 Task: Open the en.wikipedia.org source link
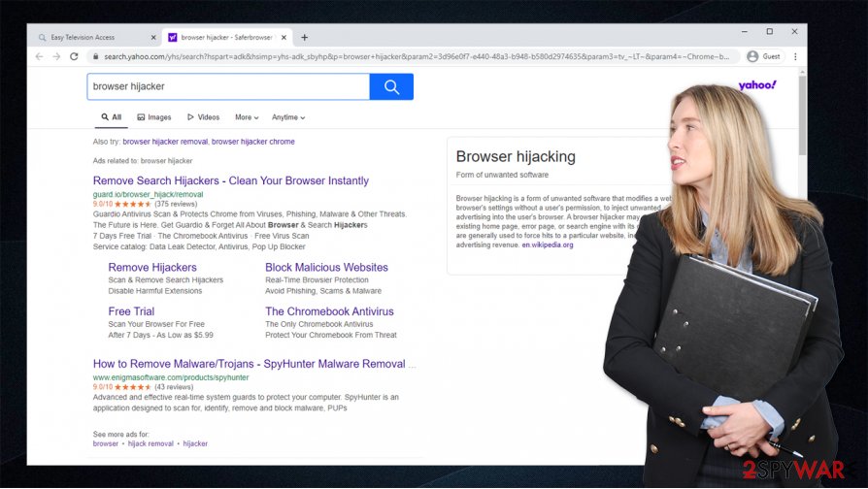coord(548,244)
